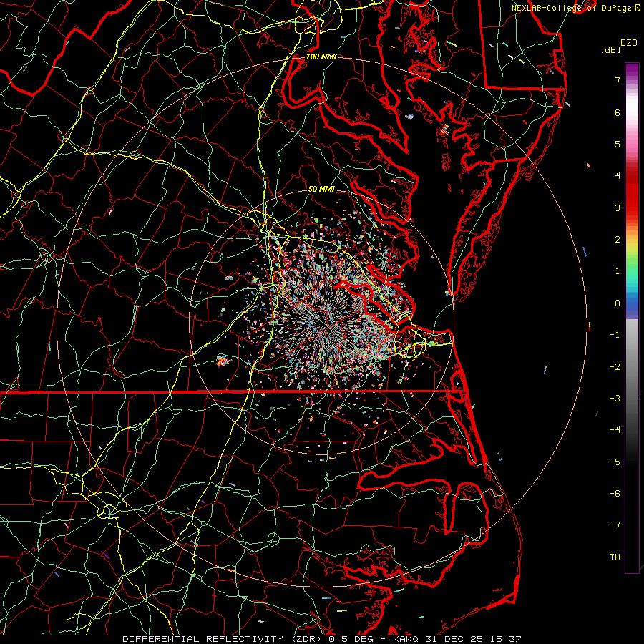This screenshot has height=644, width=644.
Task: Click the 50 NMI range ring label
Action: 321,189
